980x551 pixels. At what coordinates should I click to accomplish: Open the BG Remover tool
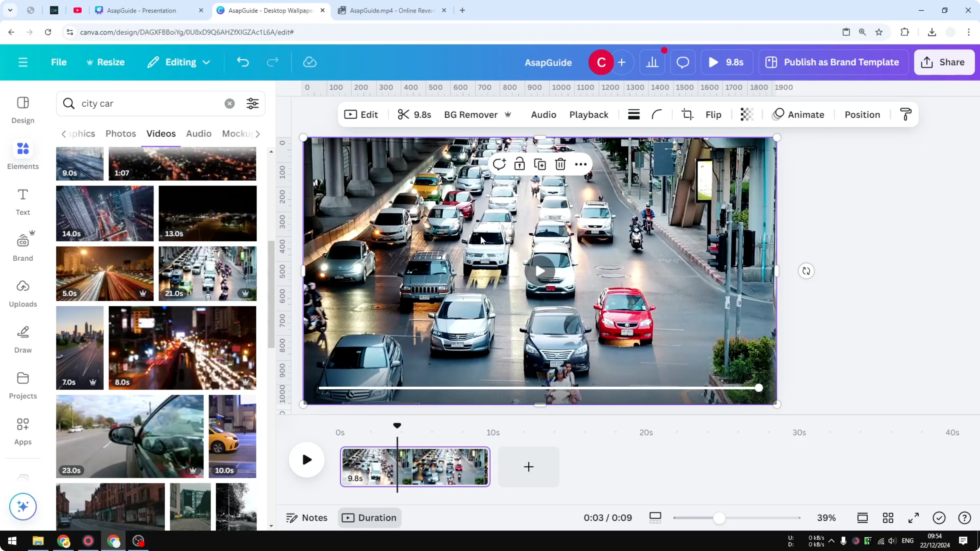pyautogui.click(x=471, y=114)
